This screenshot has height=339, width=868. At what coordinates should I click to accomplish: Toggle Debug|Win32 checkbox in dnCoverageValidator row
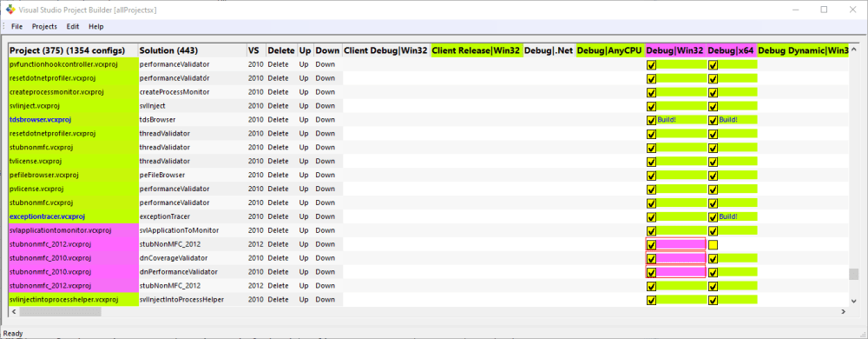point(651,258)
